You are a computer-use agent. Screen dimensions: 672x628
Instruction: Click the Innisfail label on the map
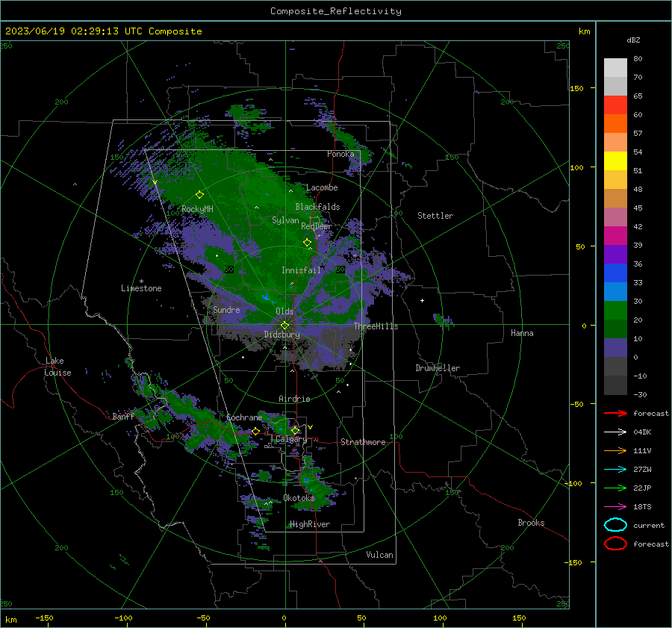click(301, 270)
